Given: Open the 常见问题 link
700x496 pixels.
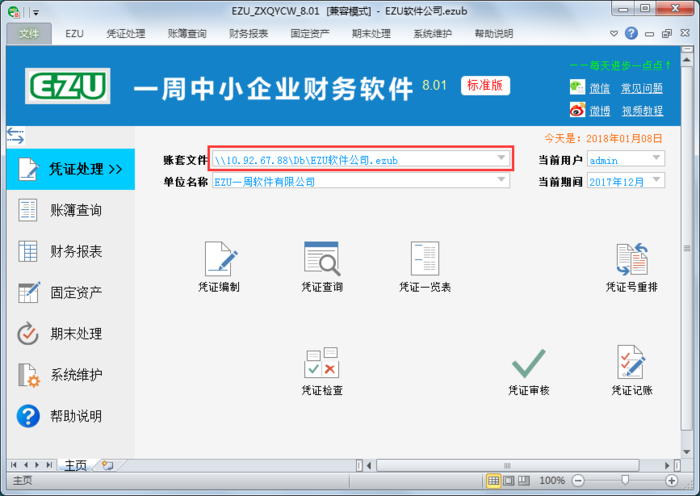Looking at the screenshot, I should pos(642,88).
